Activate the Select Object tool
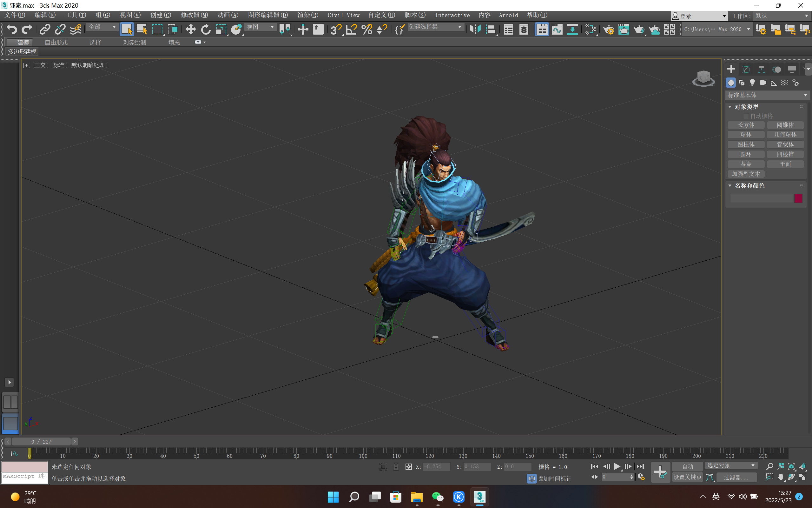 tap(127, 30)
